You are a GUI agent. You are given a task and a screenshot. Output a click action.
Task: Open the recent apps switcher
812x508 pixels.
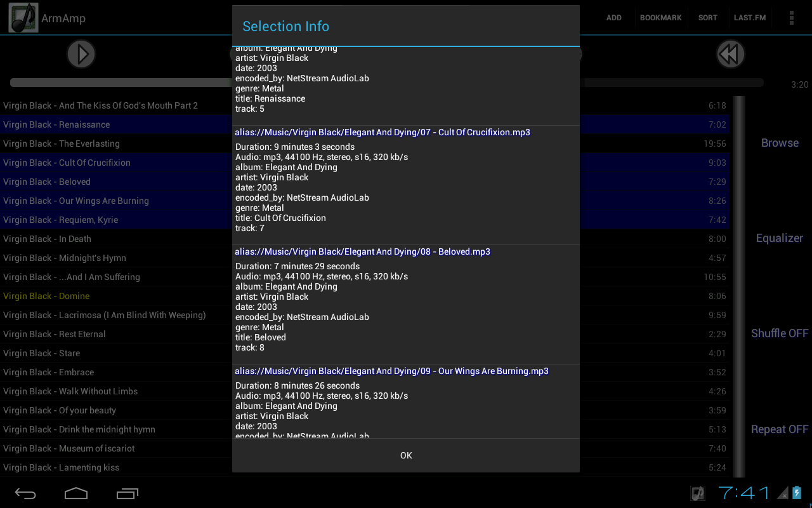[x=127, y=493]
